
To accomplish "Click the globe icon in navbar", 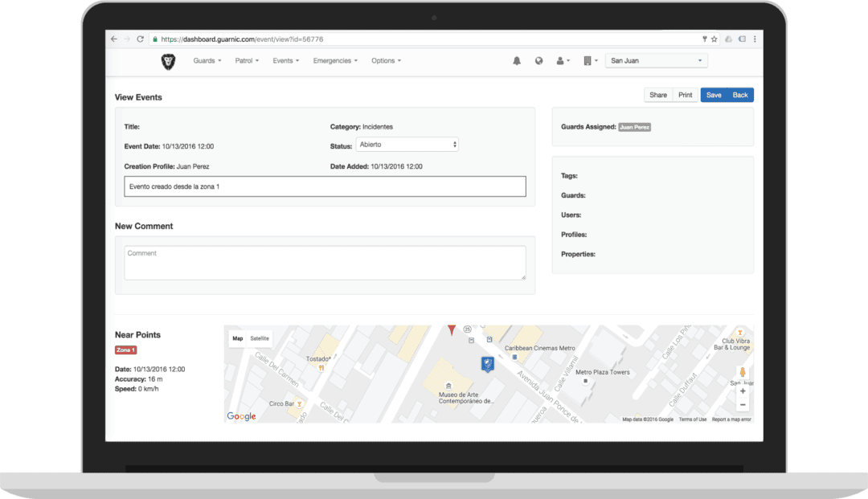I will (x=539, y=61).
